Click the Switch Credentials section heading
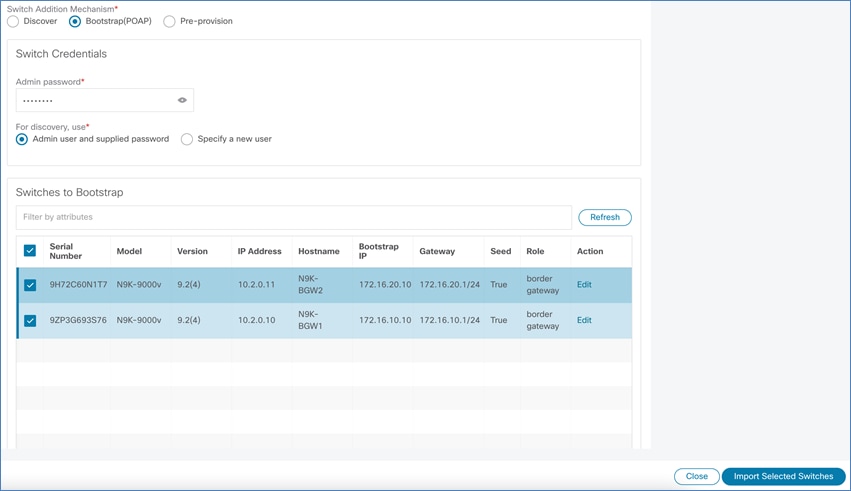This screenshot has height=491, width=851. click(x=61, y=54)
